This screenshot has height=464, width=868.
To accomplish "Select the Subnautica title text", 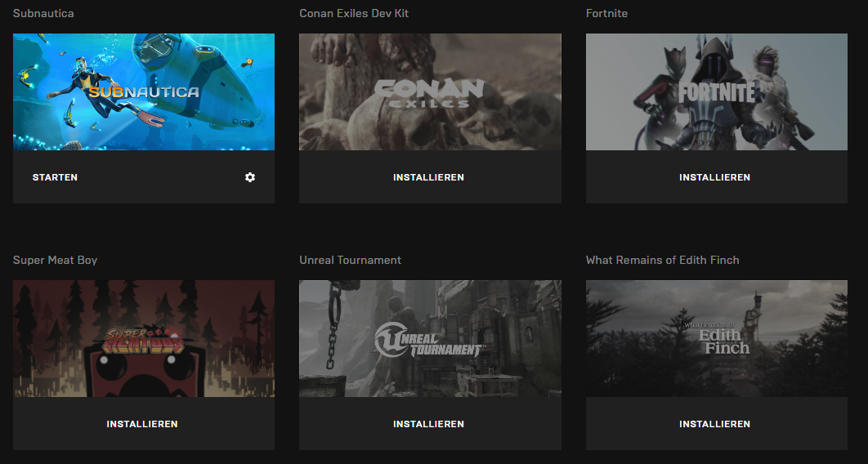I will click(43, 13).
